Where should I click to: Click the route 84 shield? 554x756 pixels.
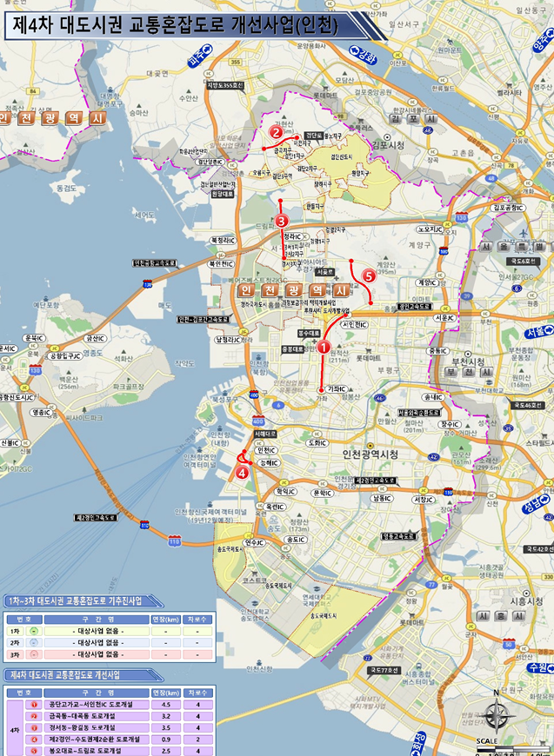pyautogui.click(x=32, y=91)
